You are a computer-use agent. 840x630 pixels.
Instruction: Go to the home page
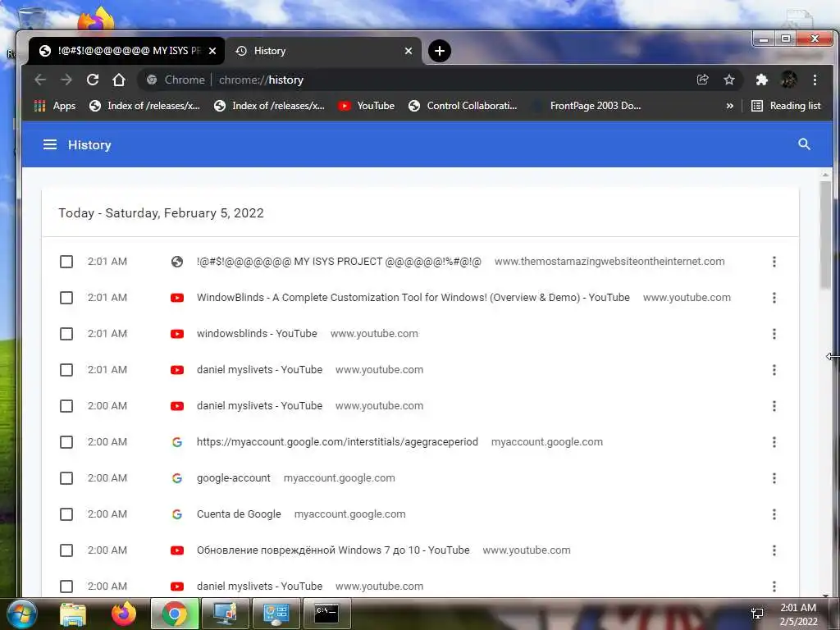pyautogui.click(x=119, y=80)
